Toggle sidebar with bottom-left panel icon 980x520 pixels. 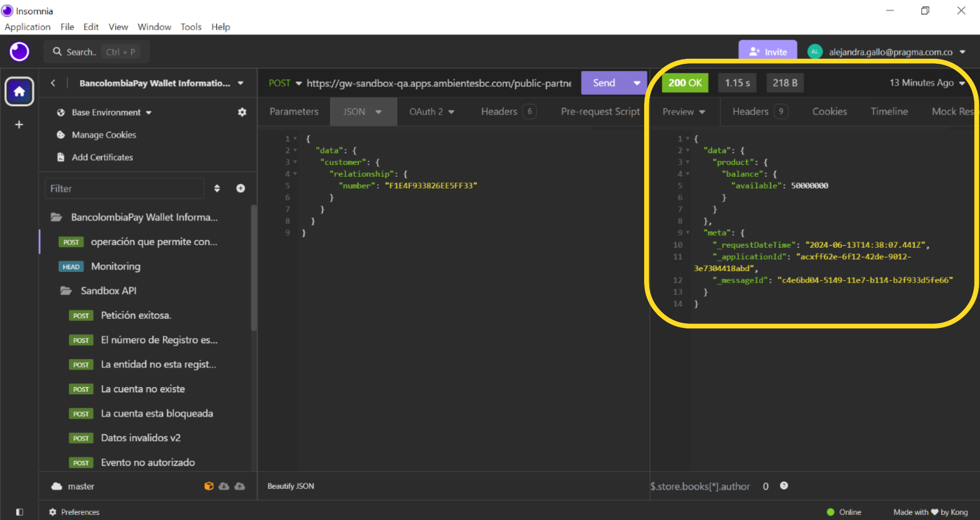point(19,512)
